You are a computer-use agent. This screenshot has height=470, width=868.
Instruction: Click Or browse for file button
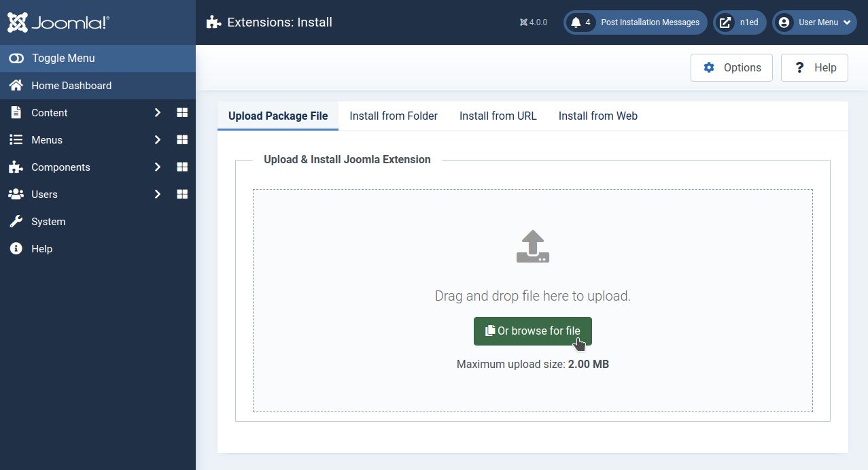pos(532,331)
